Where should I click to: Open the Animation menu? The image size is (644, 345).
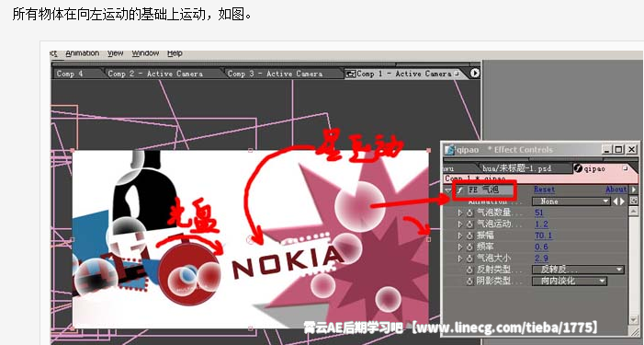(82, 53)
